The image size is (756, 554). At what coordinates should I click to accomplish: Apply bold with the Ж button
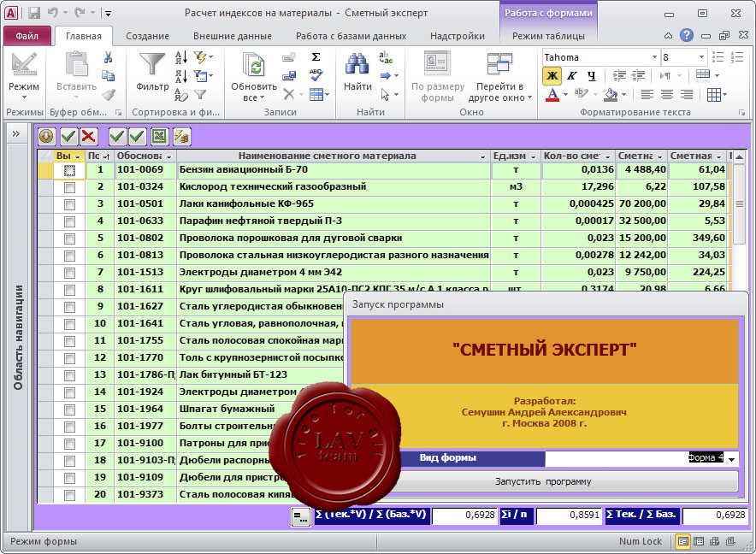point(552,76)
